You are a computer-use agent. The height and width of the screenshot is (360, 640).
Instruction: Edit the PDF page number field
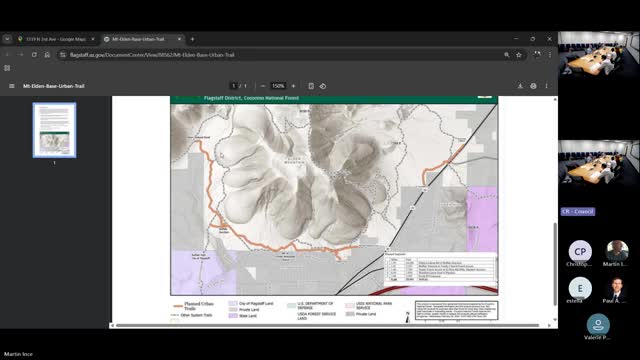click(233, 86)
